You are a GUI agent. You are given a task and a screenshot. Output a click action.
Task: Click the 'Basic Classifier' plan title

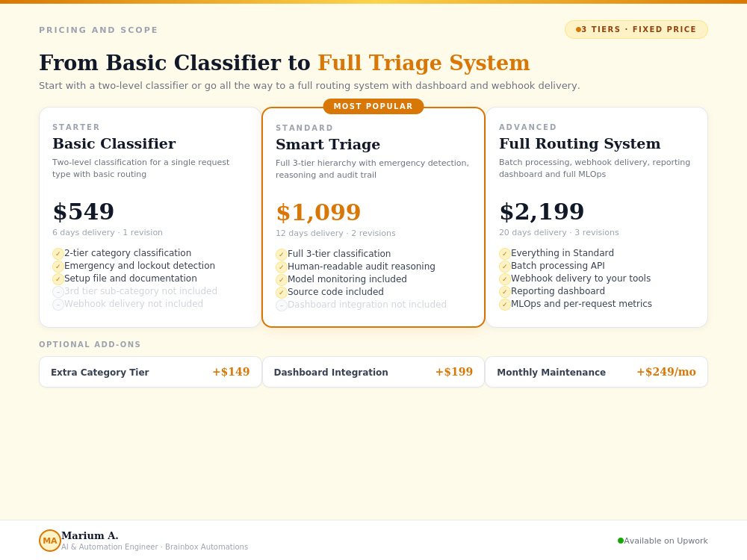[114, 143]
